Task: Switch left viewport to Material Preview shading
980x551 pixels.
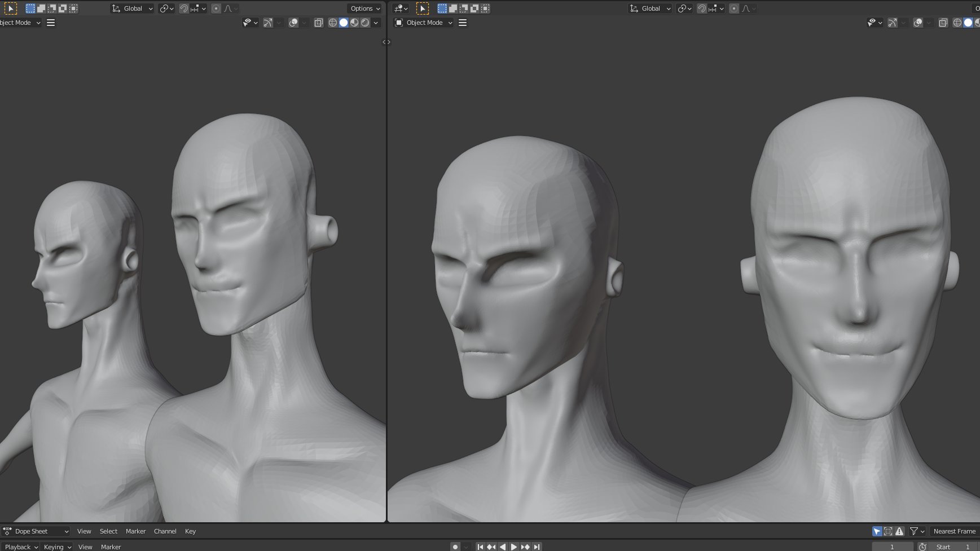Action: point(354,23)
